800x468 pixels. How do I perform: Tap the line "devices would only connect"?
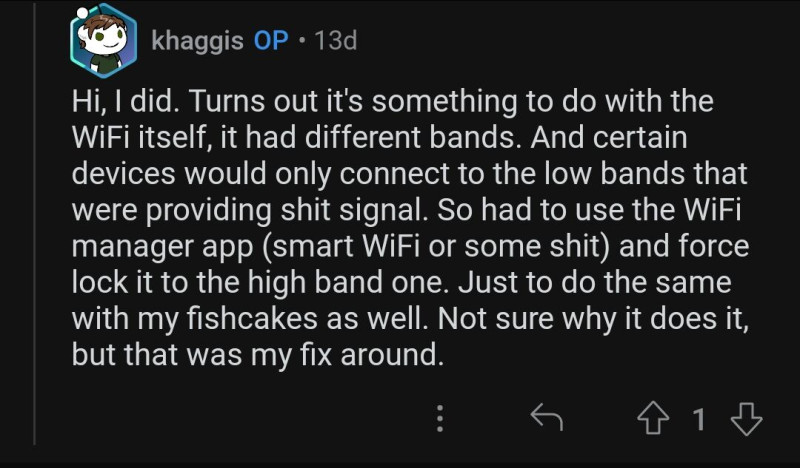409,174
